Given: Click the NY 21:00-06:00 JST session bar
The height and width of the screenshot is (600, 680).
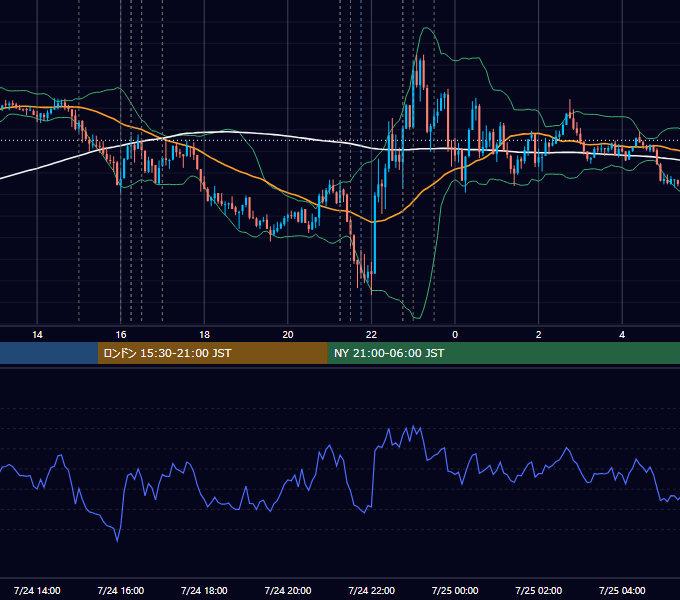Looking at the screenshot, I should pos(503,353).
